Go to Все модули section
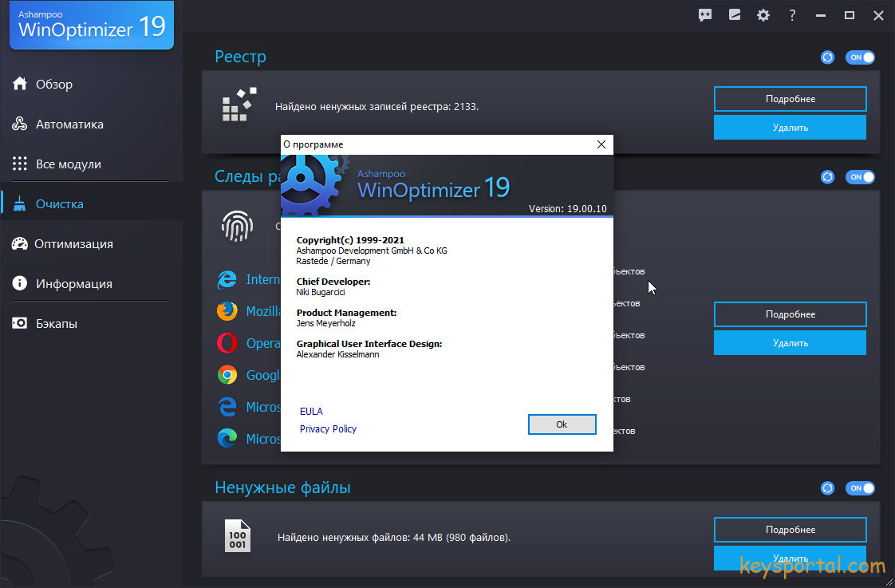895x588 pixels. pyautogui.click(x=68, y=164)
